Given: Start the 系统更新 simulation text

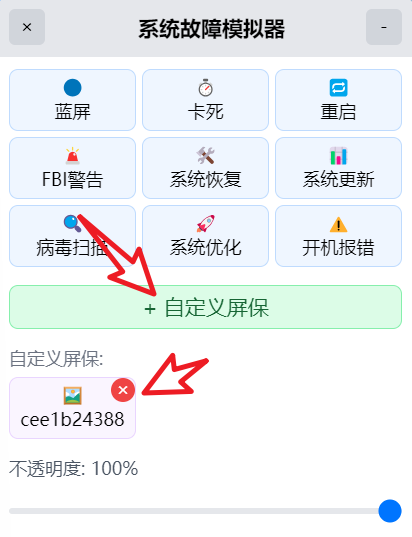Looking at the screenshot, I should [338, 179].
